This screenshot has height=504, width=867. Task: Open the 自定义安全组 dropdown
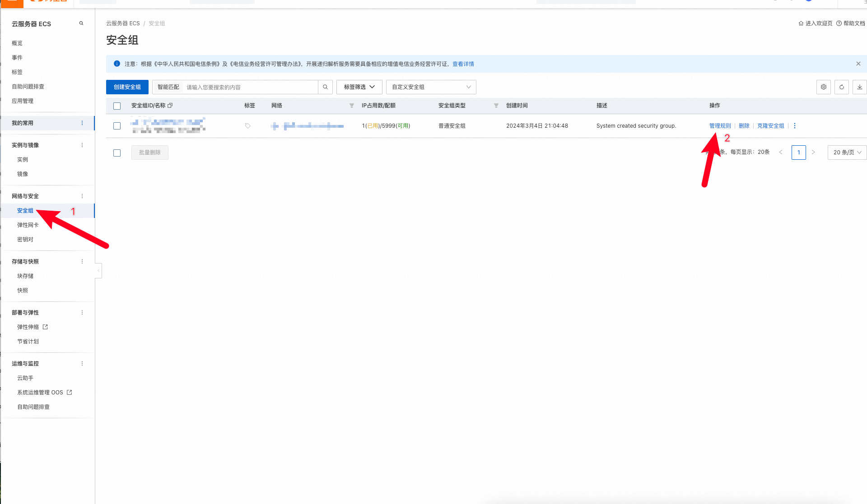tap(431, 87)
